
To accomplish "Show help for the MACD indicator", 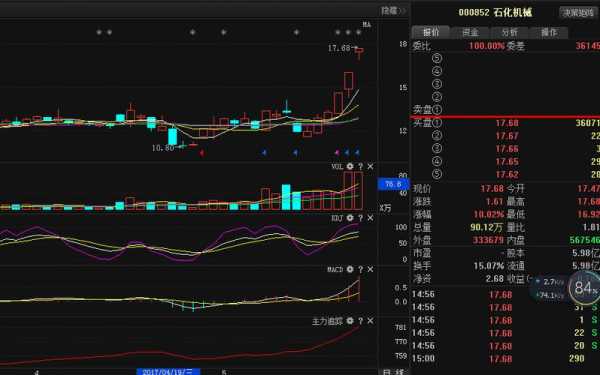I will [360, 269].
